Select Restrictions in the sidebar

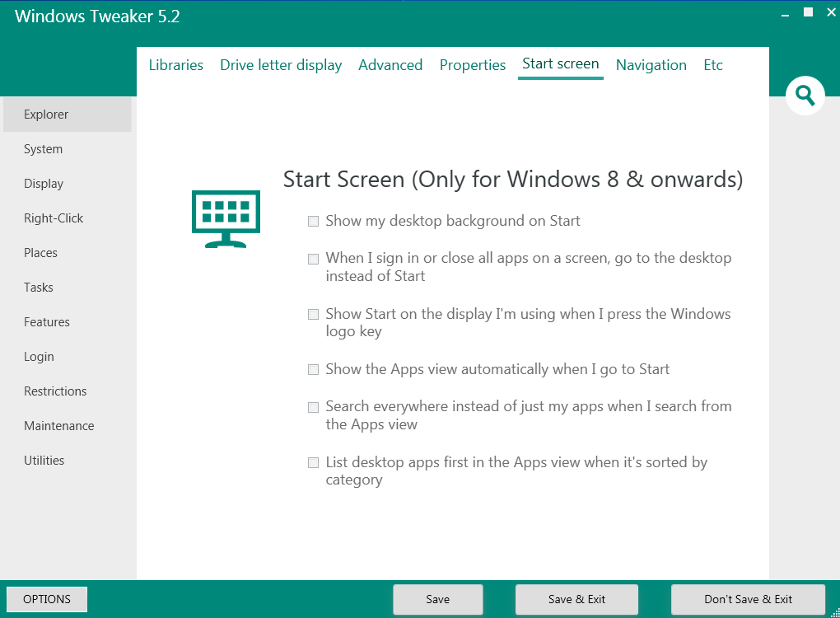tap(68, 391)
